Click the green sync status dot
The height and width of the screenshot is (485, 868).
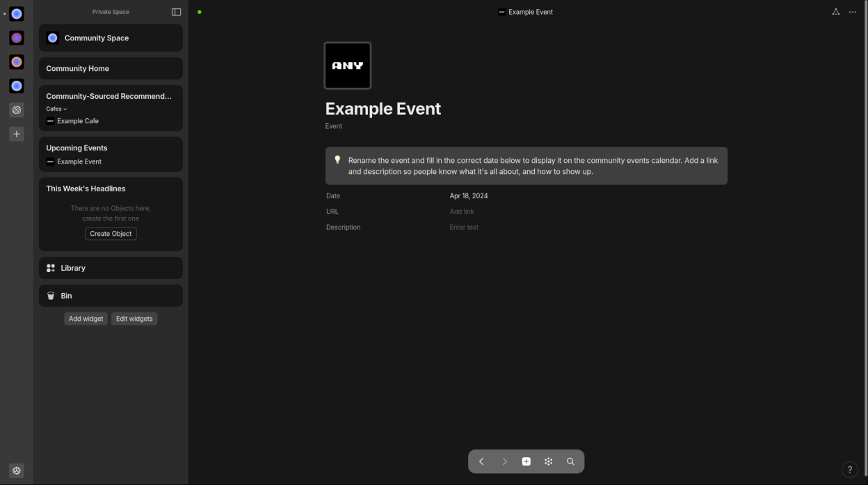tap(199, 12)
